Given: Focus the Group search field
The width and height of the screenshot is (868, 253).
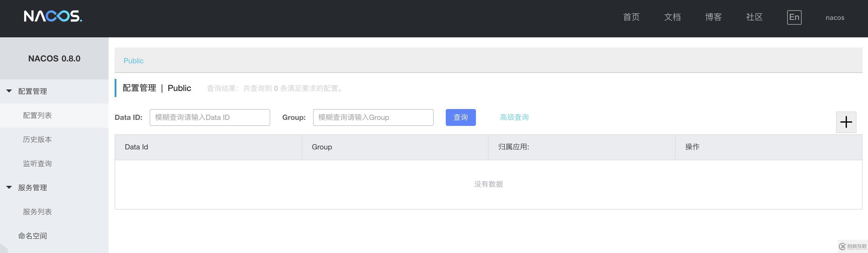Looking at the screenshot, I should tap(373, 117).
